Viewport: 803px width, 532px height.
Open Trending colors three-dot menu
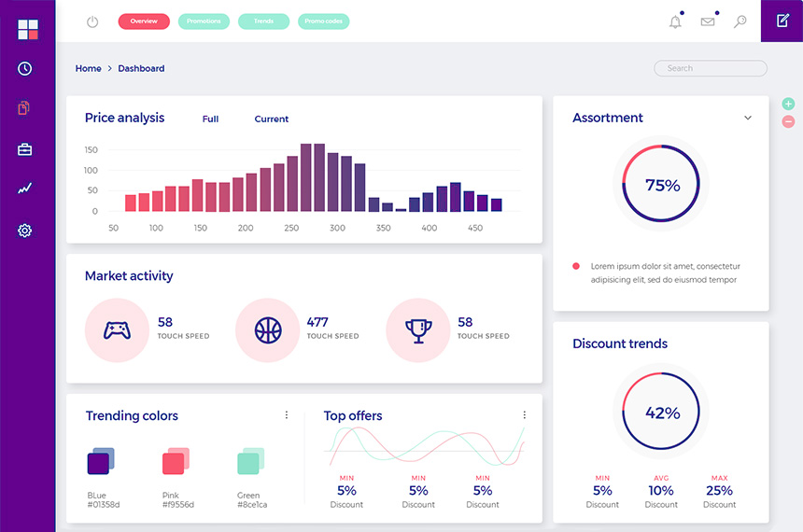[x=287, y=414]
